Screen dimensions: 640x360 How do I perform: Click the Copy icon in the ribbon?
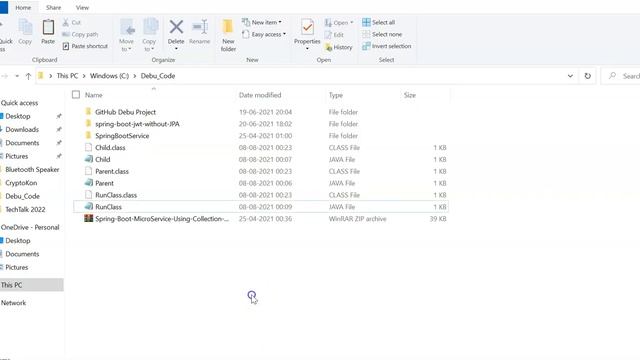(x=25, y=27)
